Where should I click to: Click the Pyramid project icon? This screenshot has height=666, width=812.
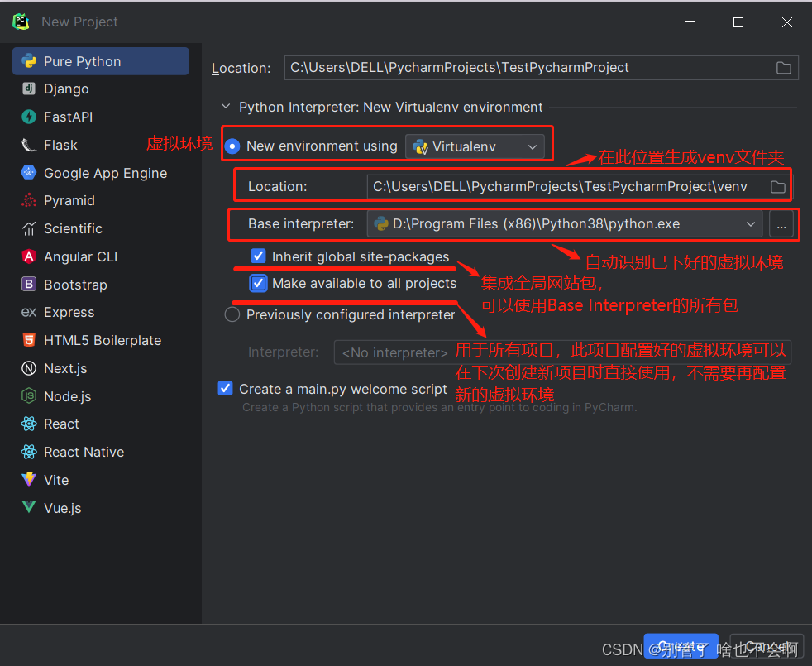(29, 200)
